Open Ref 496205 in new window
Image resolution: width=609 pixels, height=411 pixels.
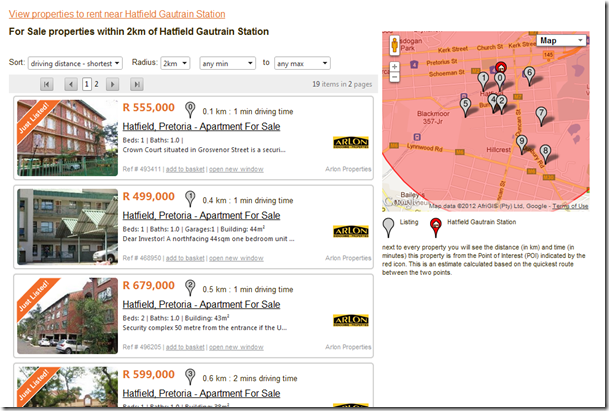(x=236, y=347)
